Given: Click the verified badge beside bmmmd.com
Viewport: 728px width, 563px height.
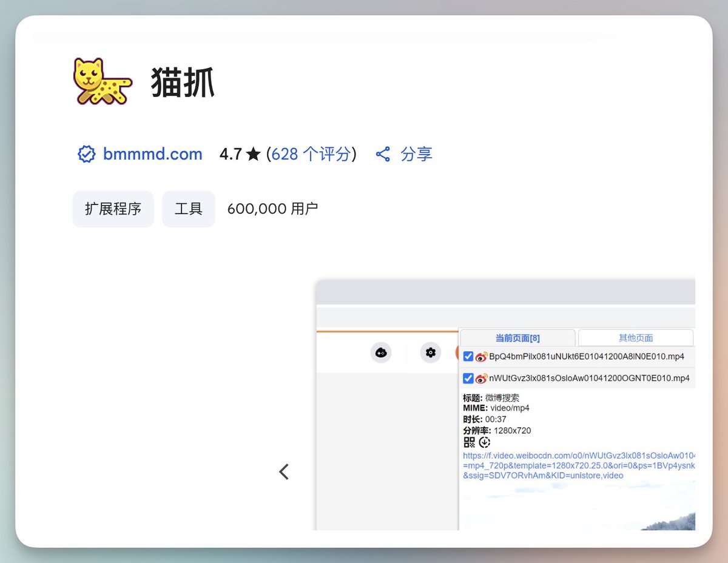Looking at the screenshot, I should click(x=87, y=154).
